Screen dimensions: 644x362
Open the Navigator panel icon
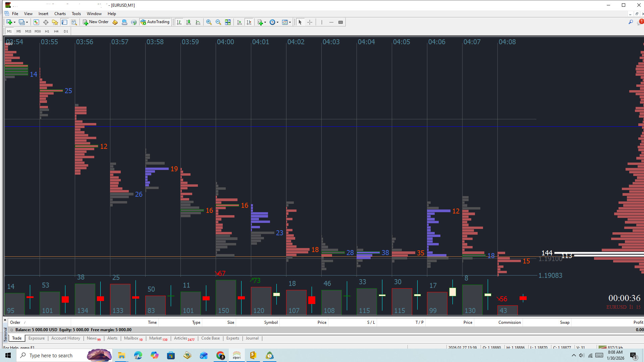55,22
